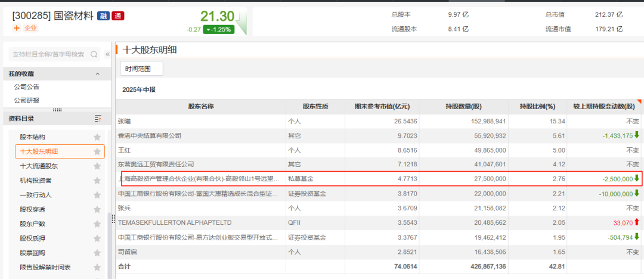
Task: Toggle favorite star for 十大股东明细
Action: 97,151
